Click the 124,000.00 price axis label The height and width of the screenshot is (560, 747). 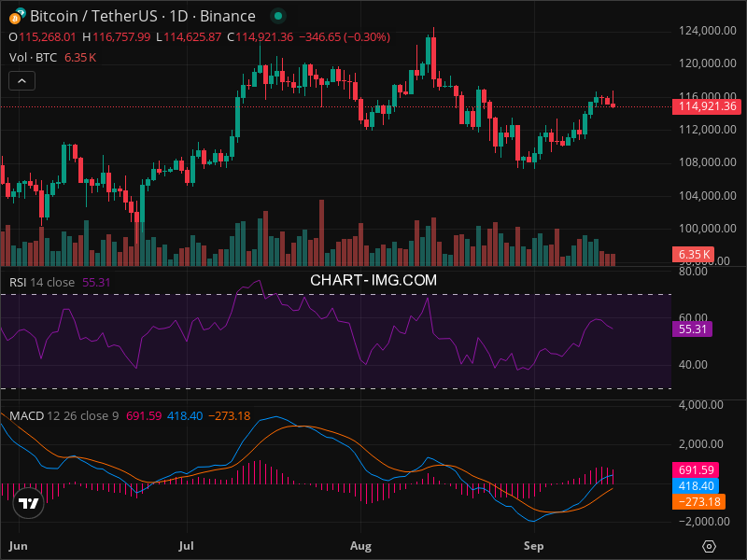(708, 31)
